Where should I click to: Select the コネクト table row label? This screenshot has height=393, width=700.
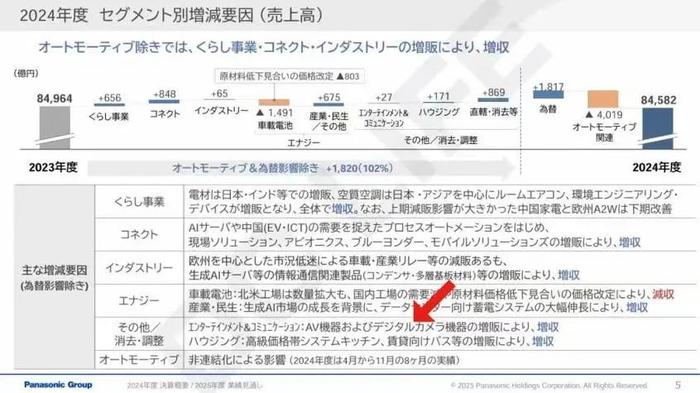139,234
